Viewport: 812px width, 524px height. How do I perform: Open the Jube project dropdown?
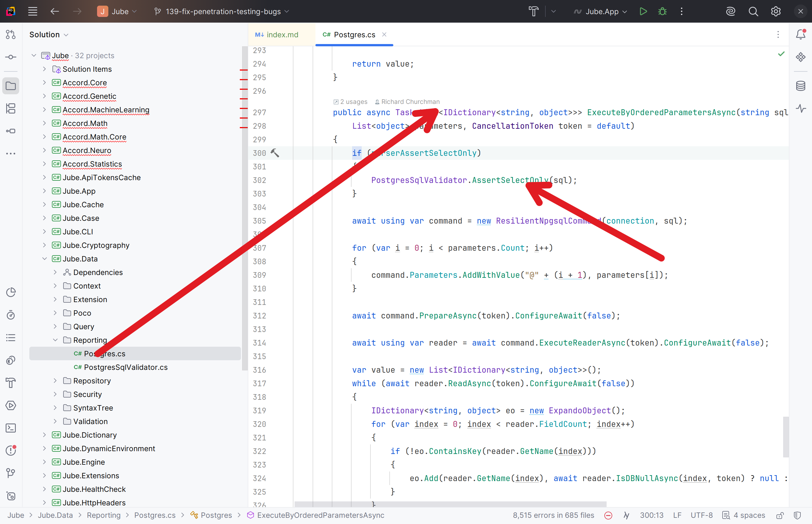point(117,11)
